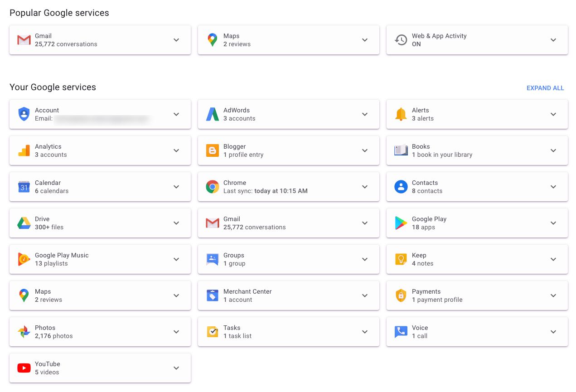
Task: Click the Gmail icon under Popular Google services
Action: coord(24,40)
